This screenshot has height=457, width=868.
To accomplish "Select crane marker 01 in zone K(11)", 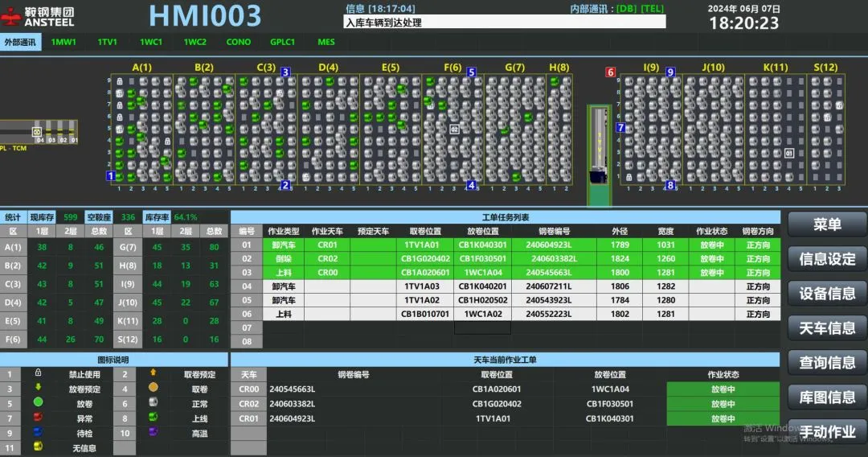I will coord(788,153).
